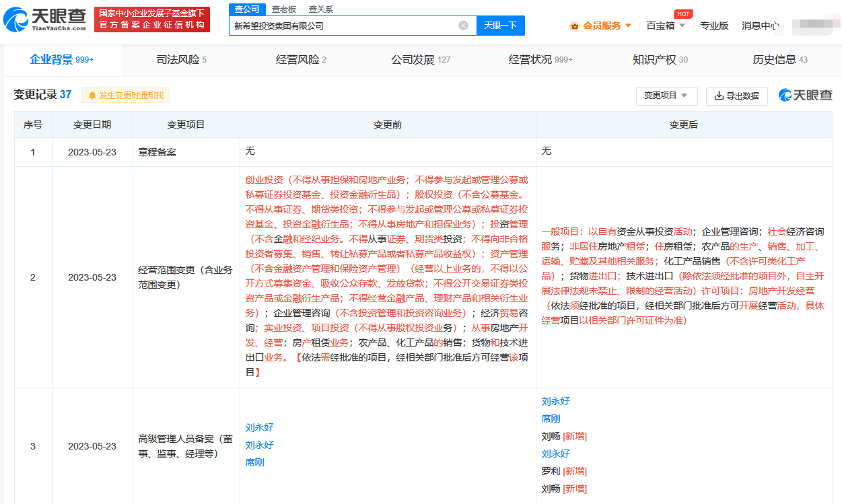The image size is (842, 504).
Task: Open the 历史信息 tab
Action: 780,59
